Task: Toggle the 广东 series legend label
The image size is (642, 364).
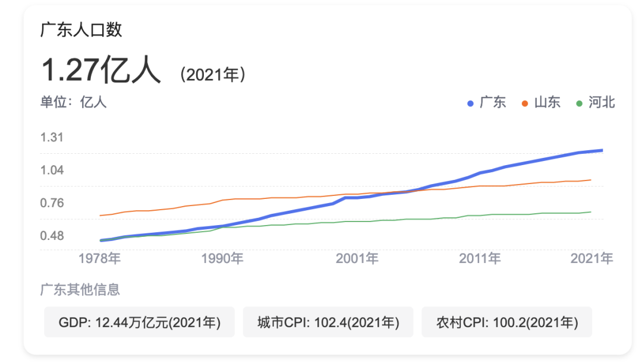Action: 493,103
